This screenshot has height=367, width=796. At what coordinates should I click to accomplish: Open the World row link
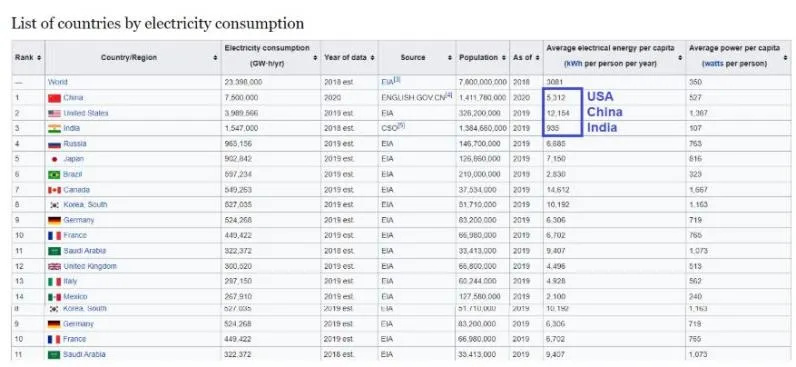pyautogui.click(x=57, y=82)
